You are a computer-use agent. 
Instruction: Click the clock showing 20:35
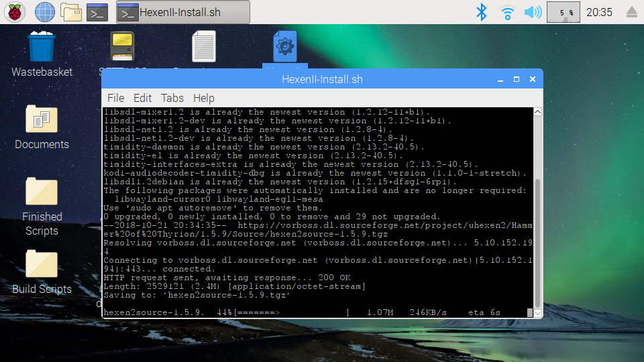coord(599,12)
